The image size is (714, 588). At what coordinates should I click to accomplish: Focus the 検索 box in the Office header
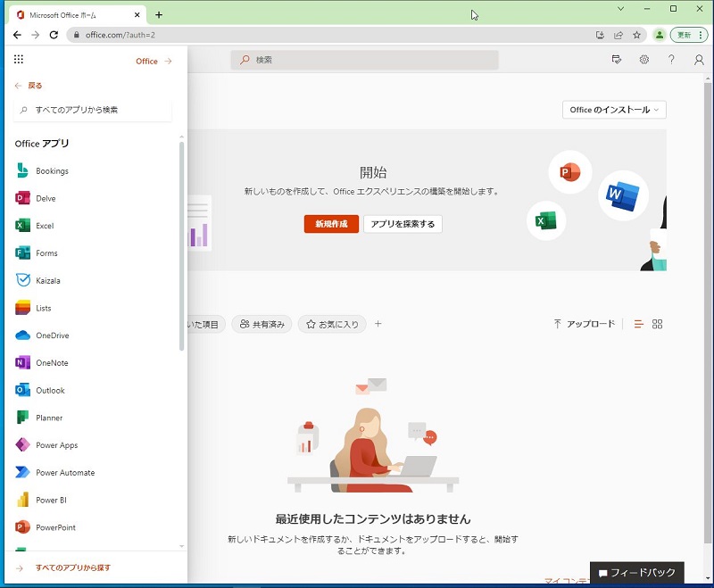pyautogui.click(x=364, y=60)
